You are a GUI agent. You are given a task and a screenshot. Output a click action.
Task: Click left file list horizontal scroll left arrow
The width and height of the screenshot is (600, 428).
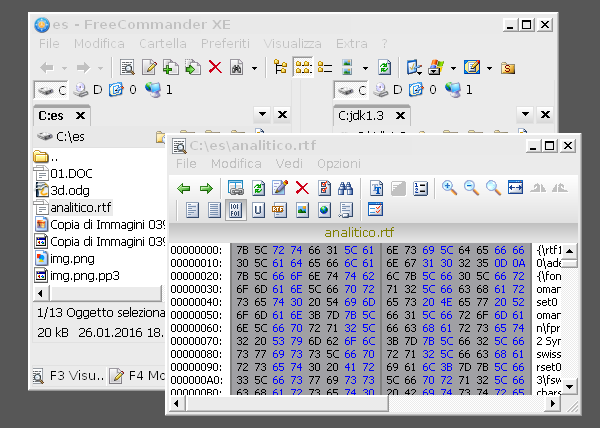(x=41, y=294)
